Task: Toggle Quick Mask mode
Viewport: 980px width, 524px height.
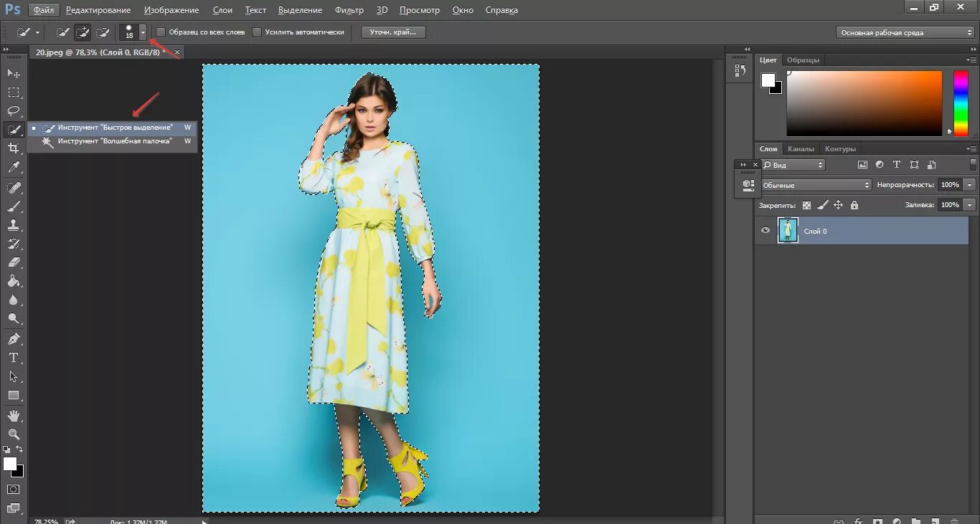Action: click(x=13, y=489)
